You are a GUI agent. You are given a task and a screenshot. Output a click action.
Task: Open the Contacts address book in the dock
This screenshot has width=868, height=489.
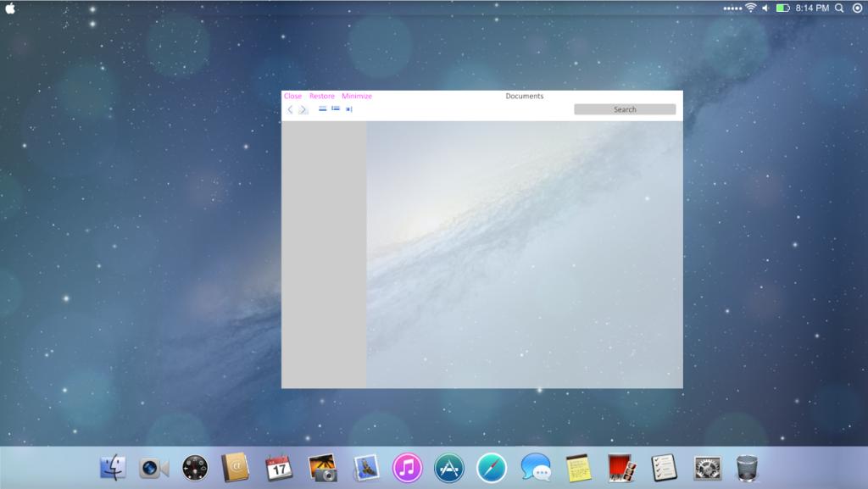pos(236,468)
